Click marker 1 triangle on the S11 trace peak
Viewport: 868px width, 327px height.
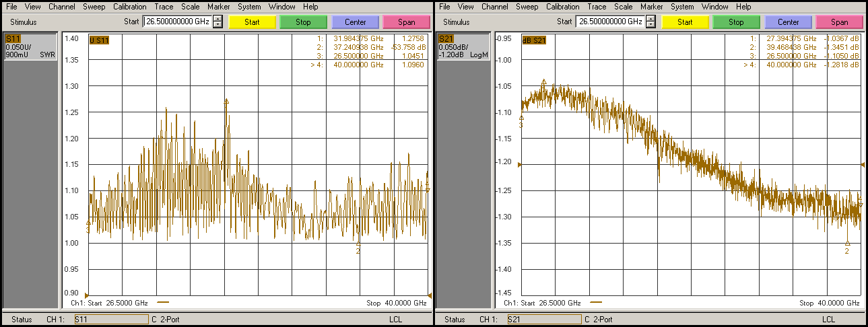coord(226,101)
